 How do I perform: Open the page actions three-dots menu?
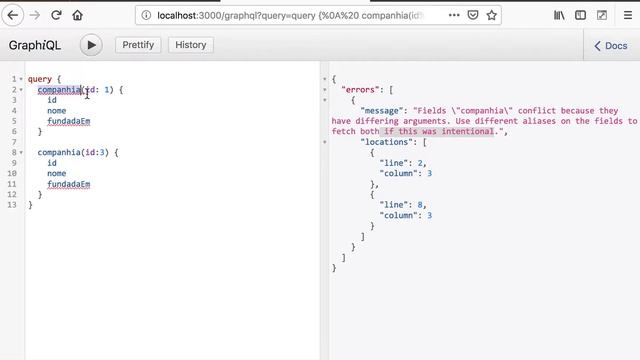pos(454,16)
